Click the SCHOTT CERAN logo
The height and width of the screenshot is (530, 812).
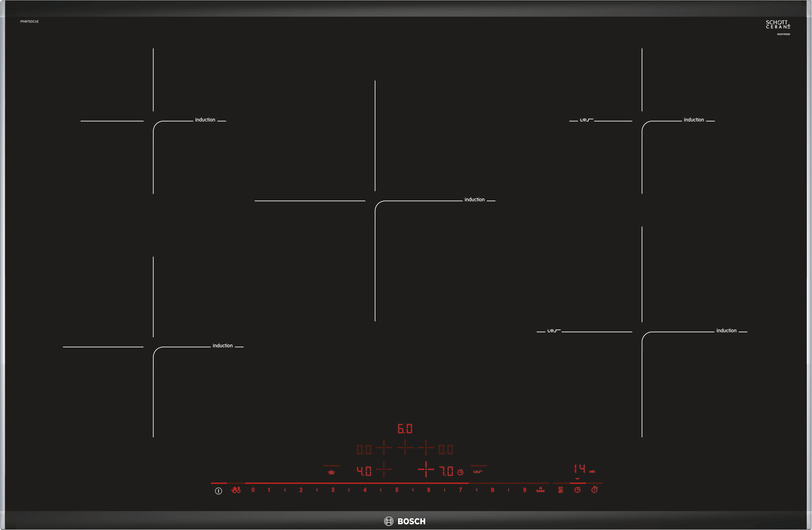pyautogui.click(x=778, y=24)
